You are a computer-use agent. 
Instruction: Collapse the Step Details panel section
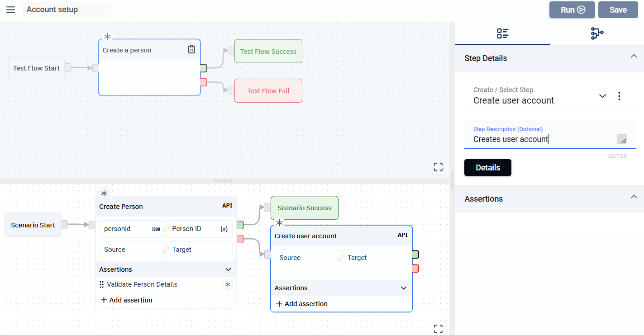pyautogui.click(x=634, y=57)
